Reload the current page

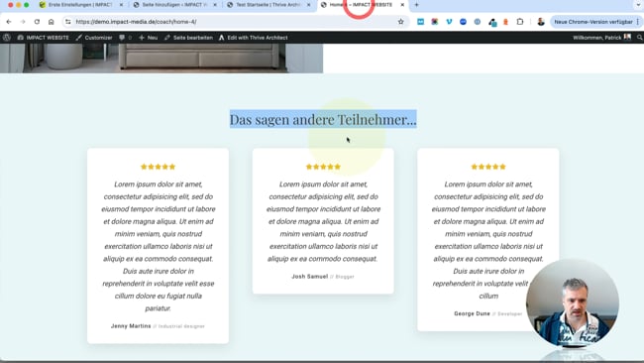click(x=37, y=22)
